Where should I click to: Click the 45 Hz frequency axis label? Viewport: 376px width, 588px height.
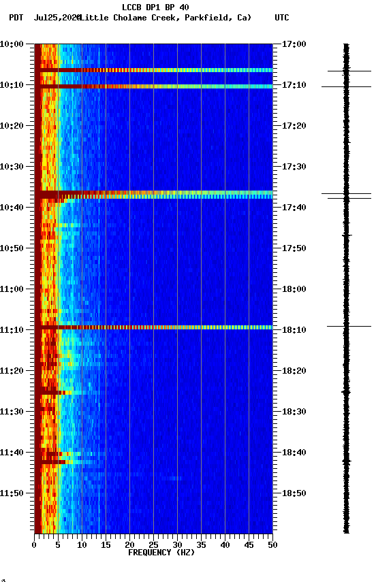[x=249, y=545]
